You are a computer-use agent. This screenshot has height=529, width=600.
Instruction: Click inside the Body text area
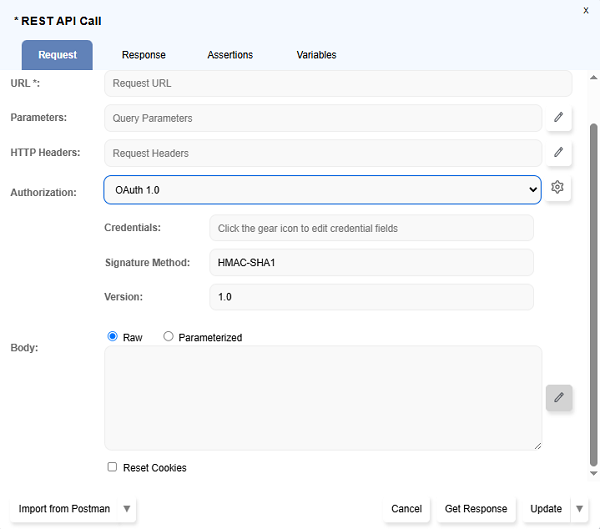point(322,397)
